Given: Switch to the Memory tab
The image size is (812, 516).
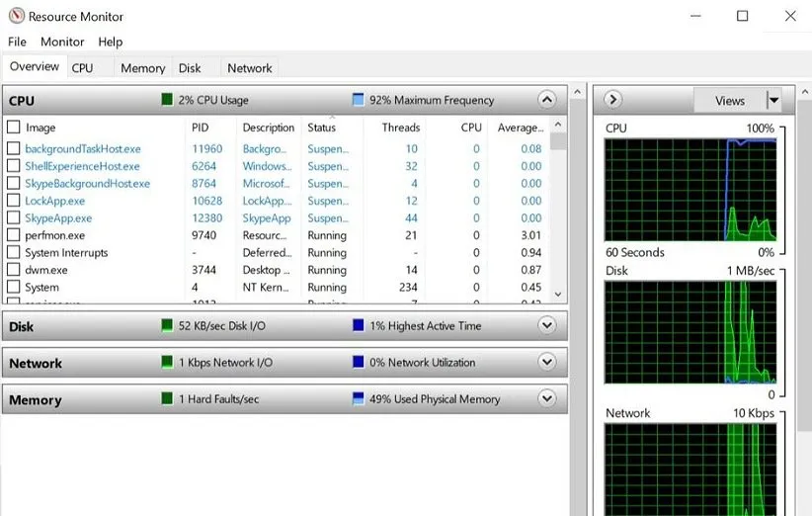Looking at the screenshot, I should tap(142, 68).
